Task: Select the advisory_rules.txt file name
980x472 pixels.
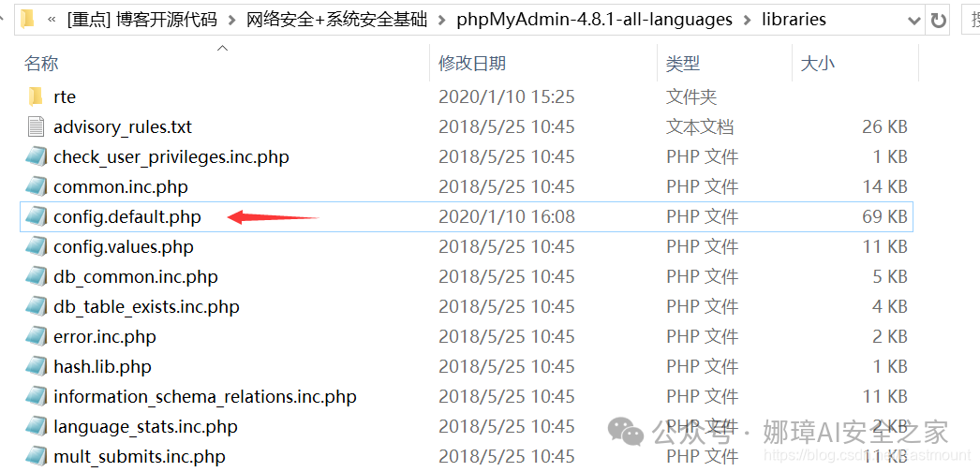Action: pos(123,126)
